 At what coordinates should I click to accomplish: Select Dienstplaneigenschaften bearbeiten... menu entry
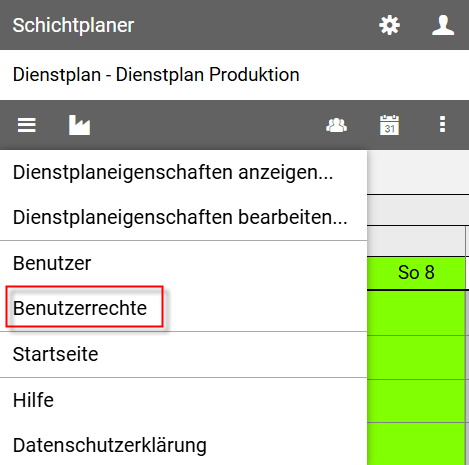point(183,217)
